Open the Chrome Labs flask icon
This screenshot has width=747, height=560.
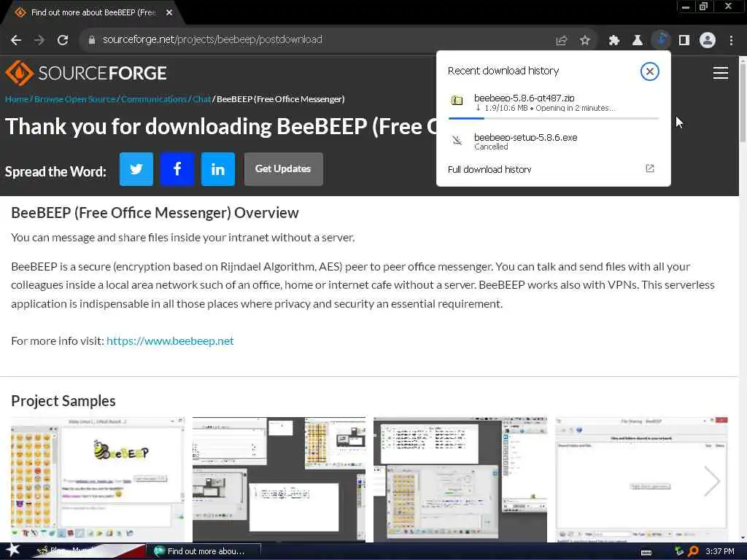(x=637, y=41)
